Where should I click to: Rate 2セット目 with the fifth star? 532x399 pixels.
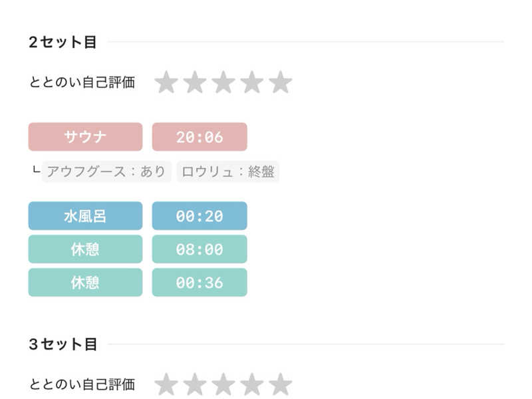(281, 82)
